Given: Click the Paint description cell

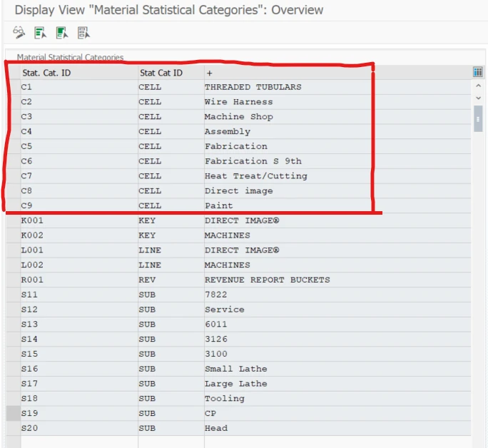Looking at the screenshot, I should [x=337, y=205].
